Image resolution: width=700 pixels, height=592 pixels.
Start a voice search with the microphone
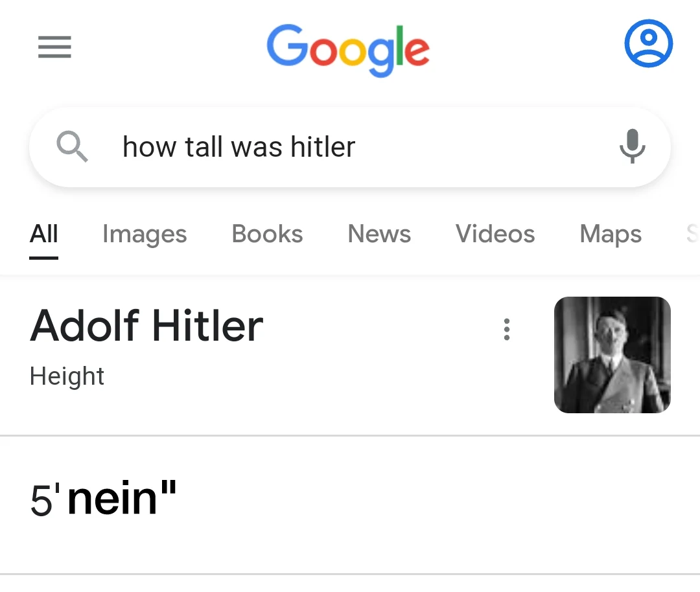click(632, 147)
